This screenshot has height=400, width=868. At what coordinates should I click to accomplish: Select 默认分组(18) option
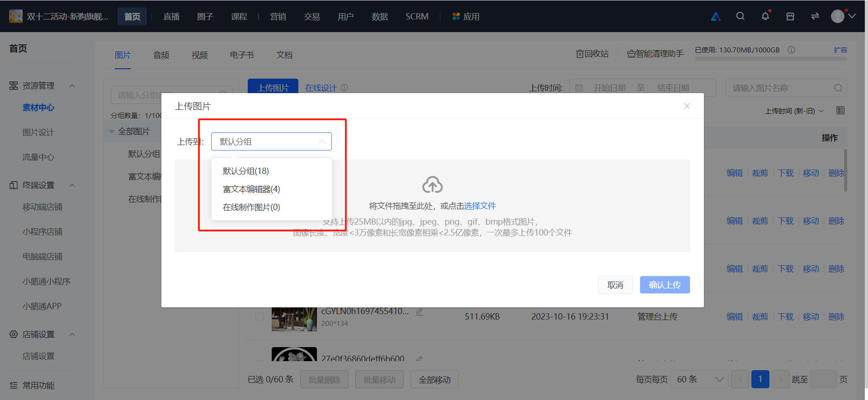pos(271,171)
